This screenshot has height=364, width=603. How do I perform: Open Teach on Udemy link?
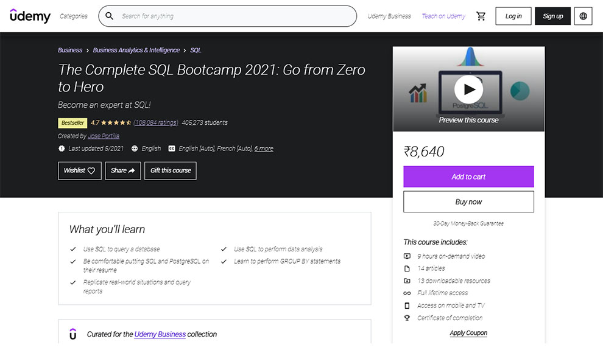click(x=443, y=16)
